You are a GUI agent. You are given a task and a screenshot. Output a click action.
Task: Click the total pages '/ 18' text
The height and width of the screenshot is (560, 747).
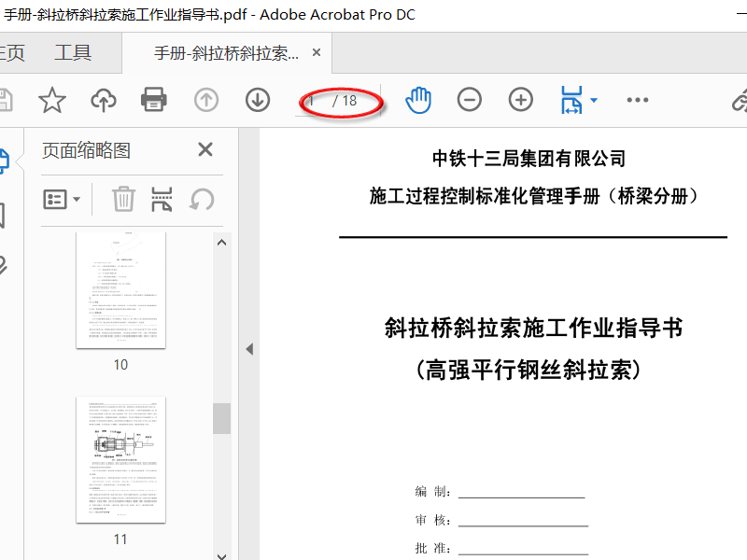(345, 101)
